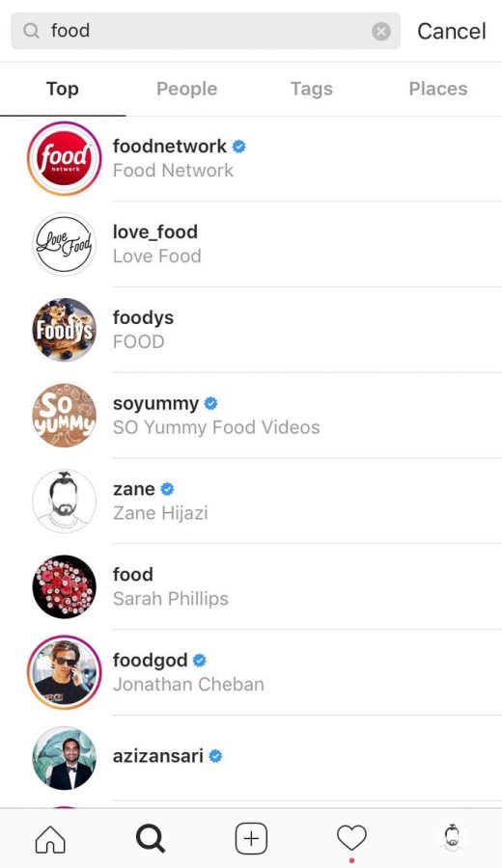
Task: Select the Top tab
Action: tap(63, 89)
